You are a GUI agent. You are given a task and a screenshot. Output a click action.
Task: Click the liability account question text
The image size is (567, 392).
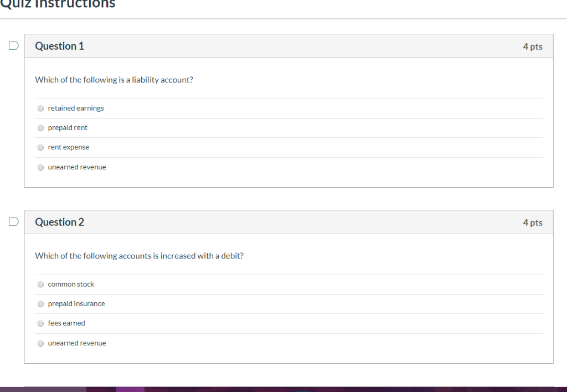click(114, 80)
